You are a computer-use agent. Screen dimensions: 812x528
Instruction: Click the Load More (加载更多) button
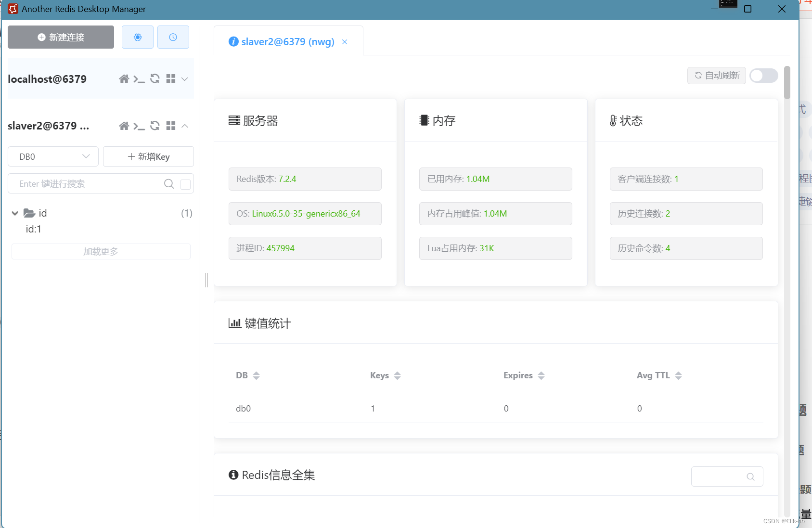[x=101, y=251]
